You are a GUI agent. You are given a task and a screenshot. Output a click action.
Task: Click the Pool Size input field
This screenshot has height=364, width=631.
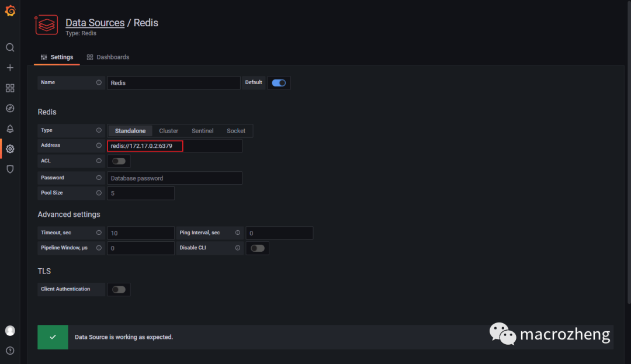[x=140, y=193]
